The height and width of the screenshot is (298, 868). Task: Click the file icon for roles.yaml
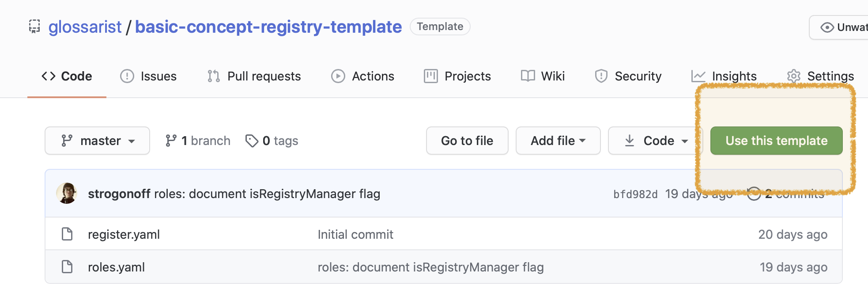coord(67,267)
